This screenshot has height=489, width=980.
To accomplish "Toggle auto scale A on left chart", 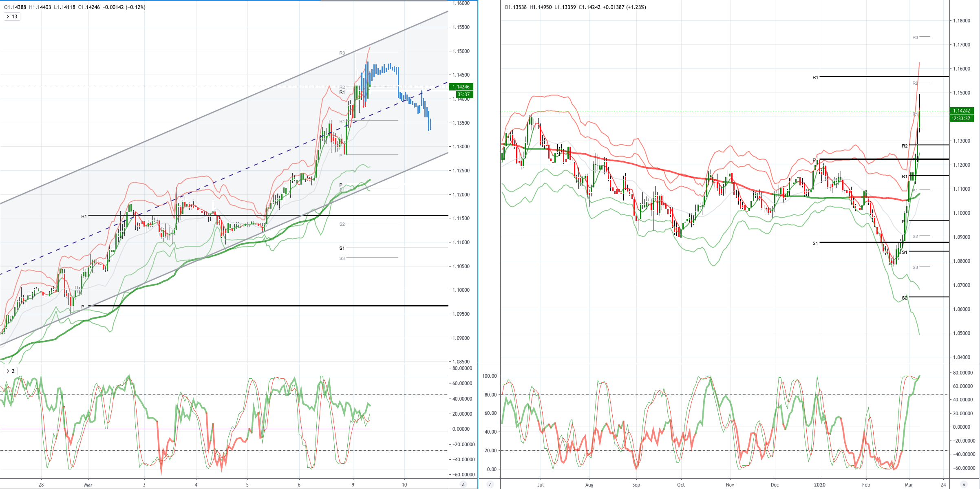I will 463,485.
